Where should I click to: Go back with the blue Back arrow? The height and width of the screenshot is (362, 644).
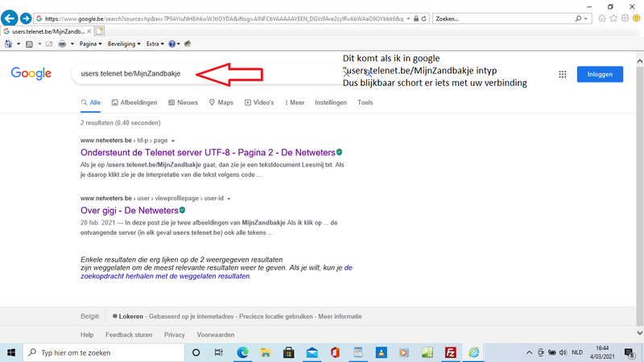(x=9, y=18)
